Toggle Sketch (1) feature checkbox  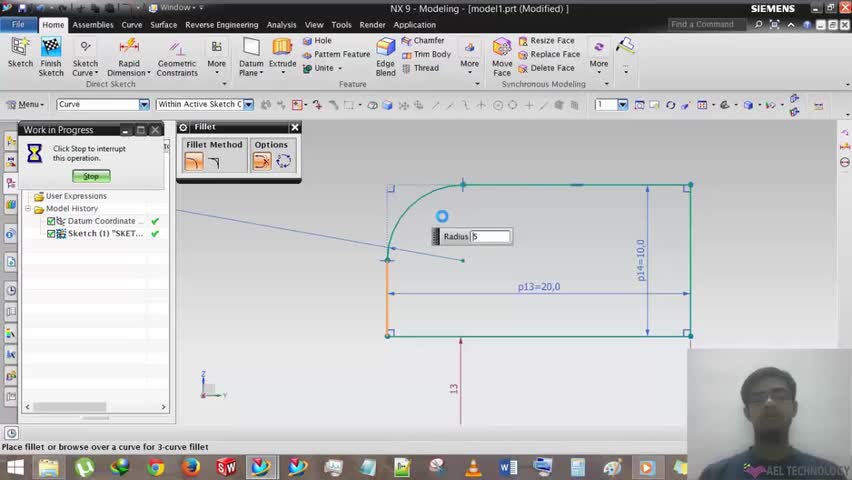click(51, 234)
